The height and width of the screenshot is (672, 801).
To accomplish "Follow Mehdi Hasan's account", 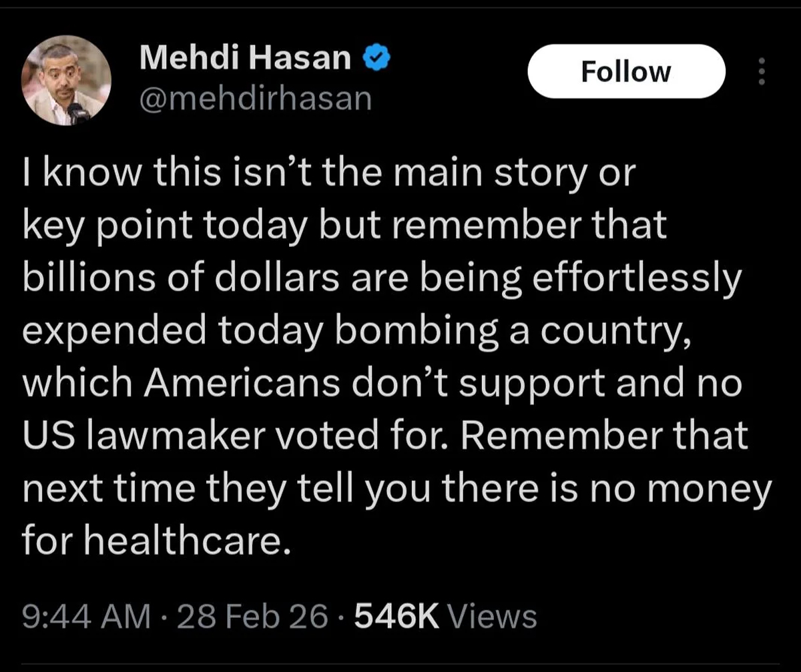I will tap(625, 71).
